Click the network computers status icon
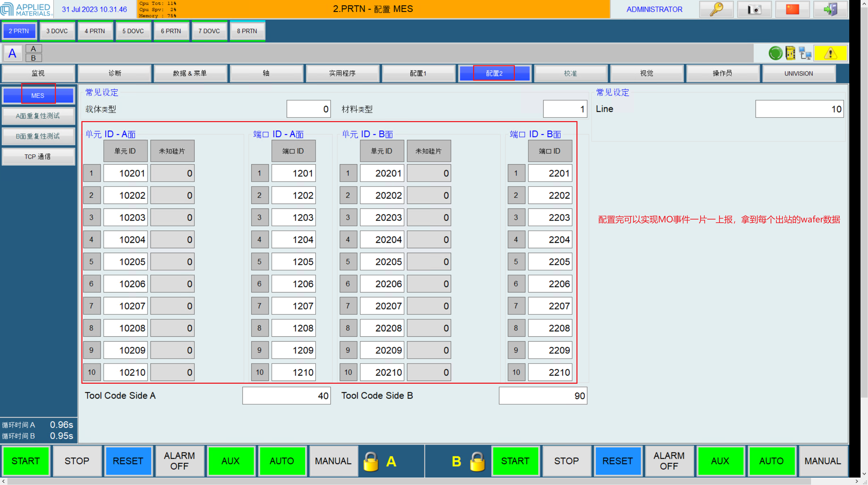The height and width of the screenshot is (485, 868). coord(805,53)
